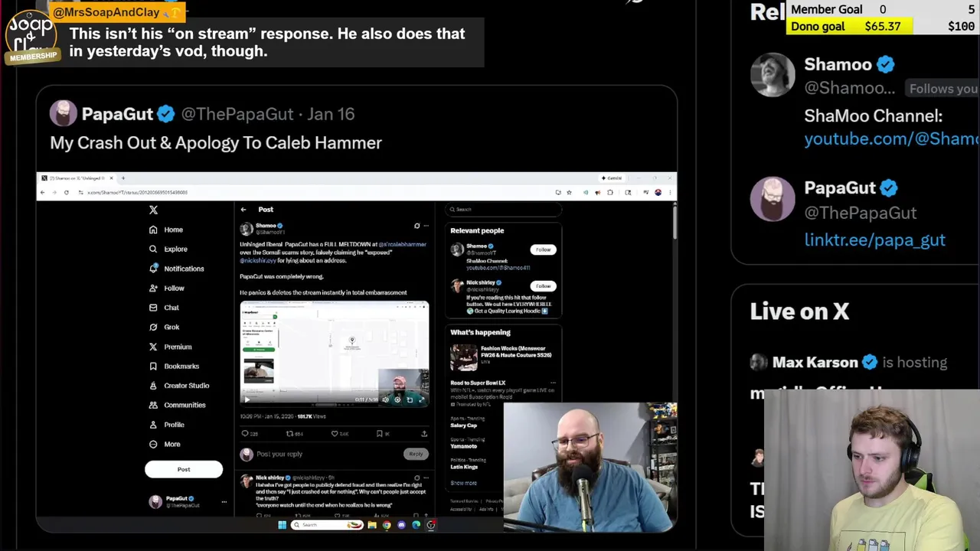This screenshot has width=980, height=551.
Task: Click Max Karson under Live on X
Action: pos(815,363)
